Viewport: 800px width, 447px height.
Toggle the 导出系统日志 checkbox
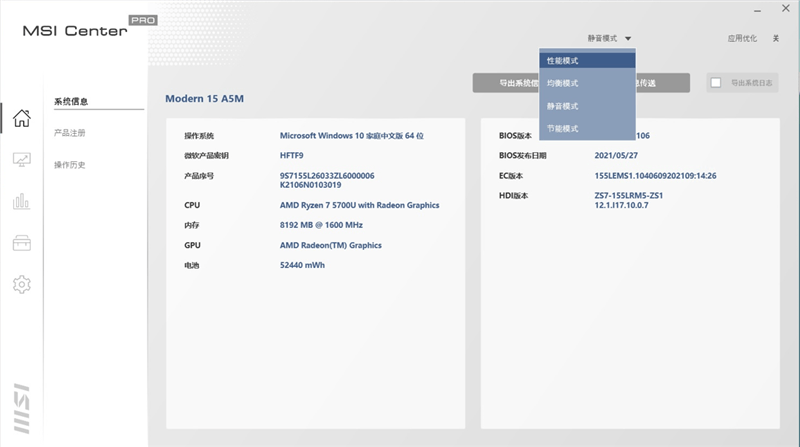(716, 83)
